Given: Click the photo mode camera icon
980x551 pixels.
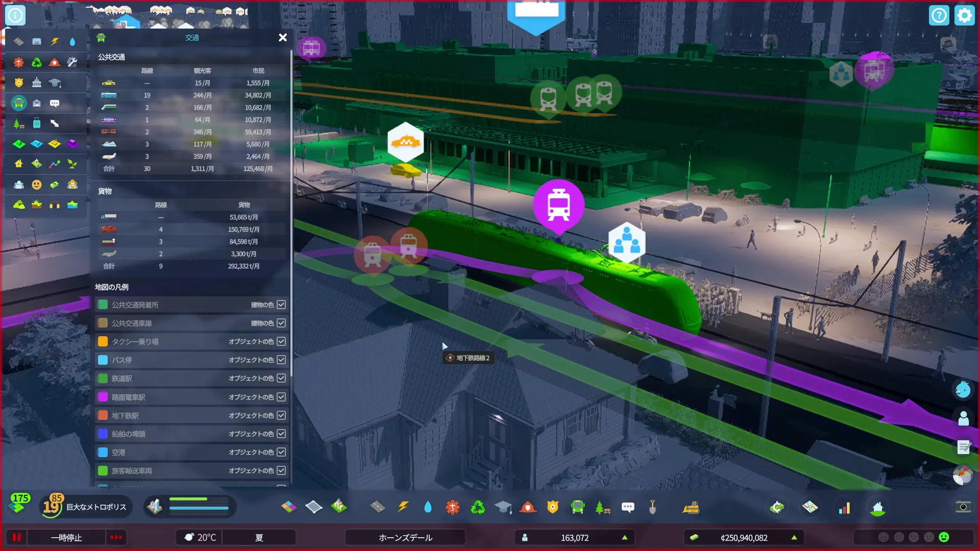Looking at the screenshot, I should (x=963, y=507).
